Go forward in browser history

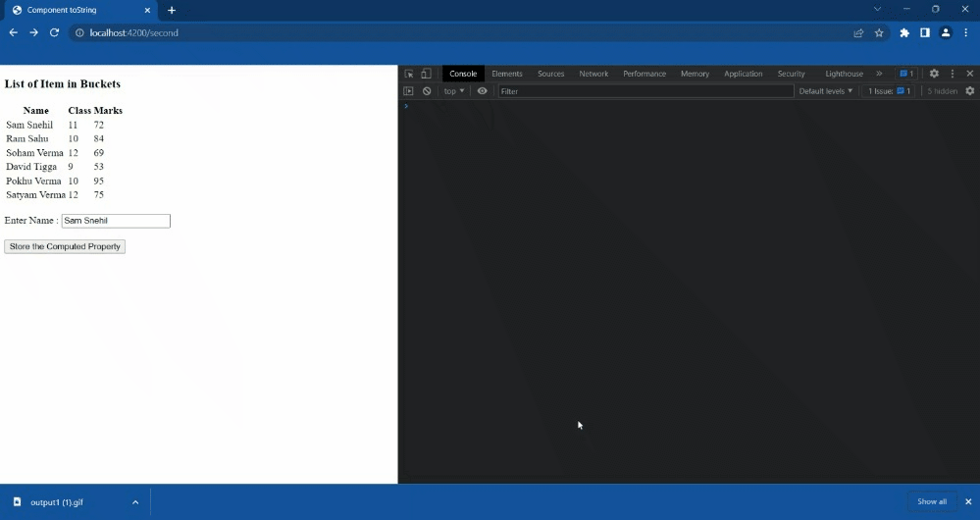point(33,32)
